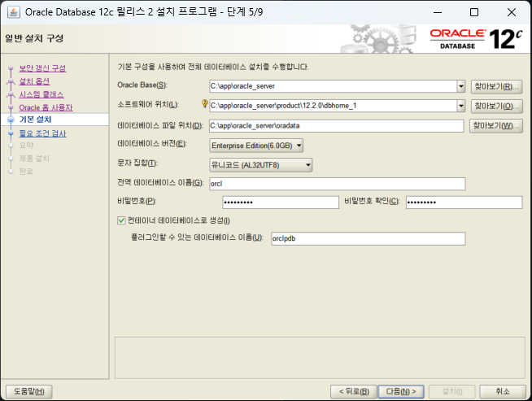Focus the database file location field
532x401 pixels.
point(337,126)
